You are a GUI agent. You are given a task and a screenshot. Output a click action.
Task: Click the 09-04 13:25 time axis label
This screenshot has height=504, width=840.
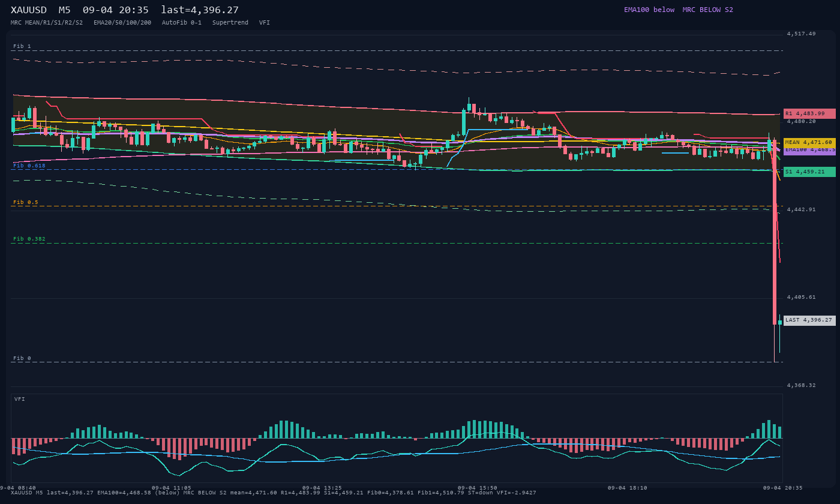pyautogui.click(x=322, y=488)
